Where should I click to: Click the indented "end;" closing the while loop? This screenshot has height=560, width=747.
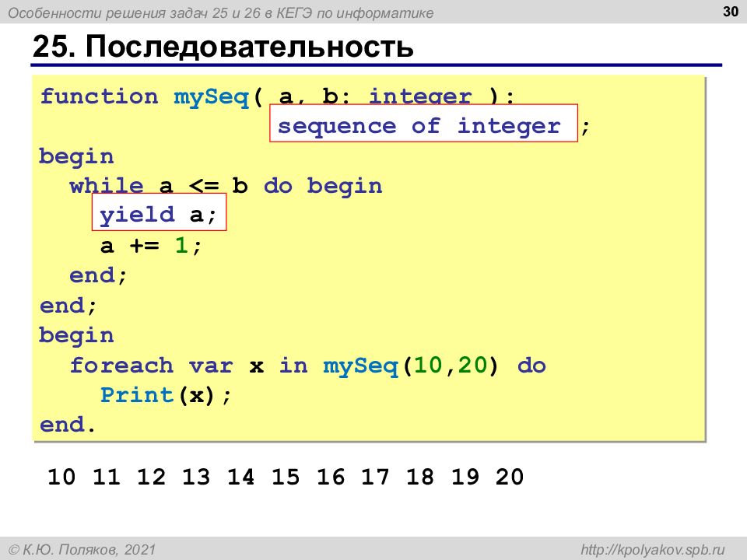click(x=99, y=275)
